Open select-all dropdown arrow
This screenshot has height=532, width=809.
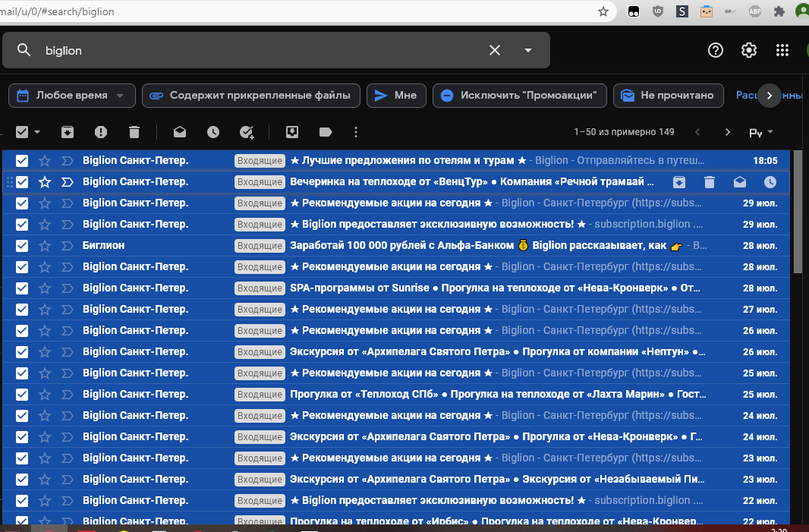37,132
